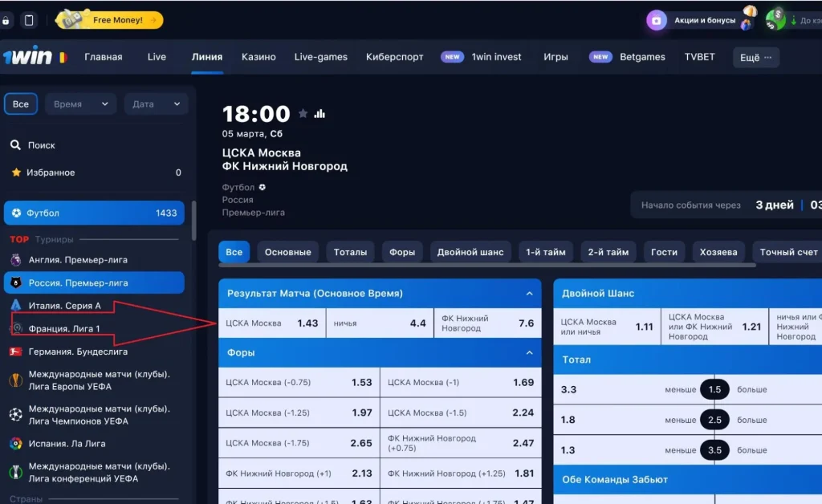Toggle the Основные bet filter chip
822x504 pixels.
(x=287, y=252)
